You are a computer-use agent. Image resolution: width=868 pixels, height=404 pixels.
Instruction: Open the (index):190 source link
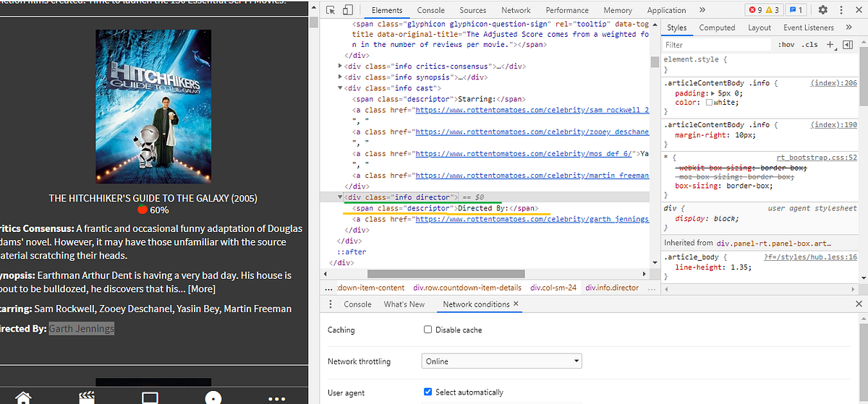tap(833, 125)
